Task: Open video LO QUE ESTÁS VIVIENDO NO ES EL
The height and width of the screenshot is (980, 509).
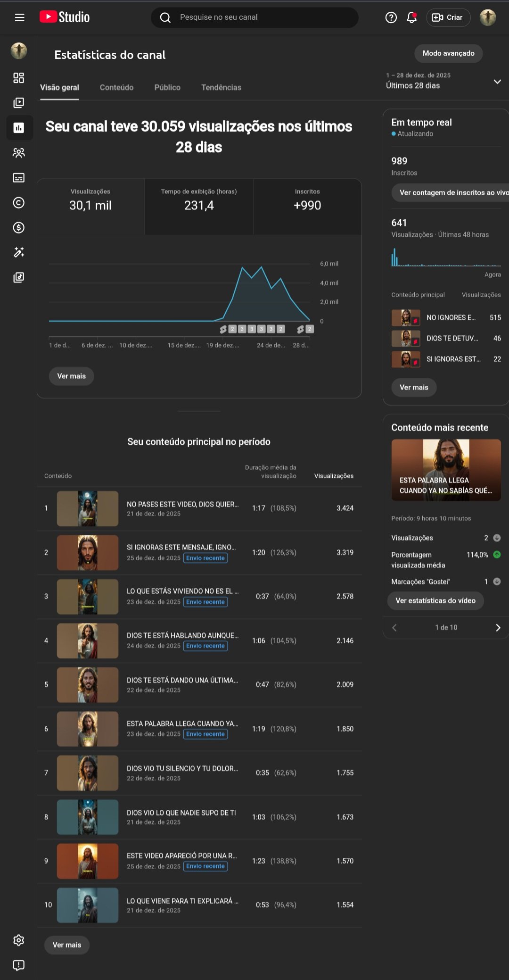Action: click(182, 591)
